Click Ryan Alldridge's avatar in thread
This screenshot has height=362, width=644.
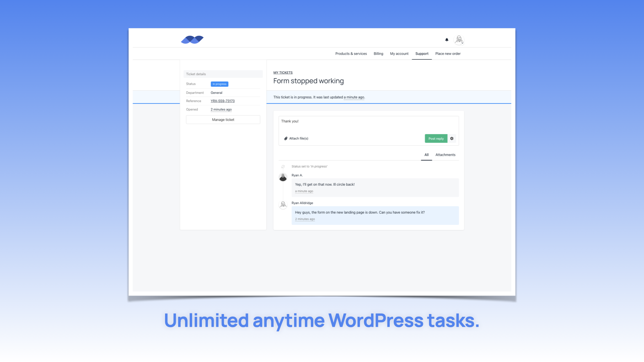pyautogui.click(x=283, y=204)
